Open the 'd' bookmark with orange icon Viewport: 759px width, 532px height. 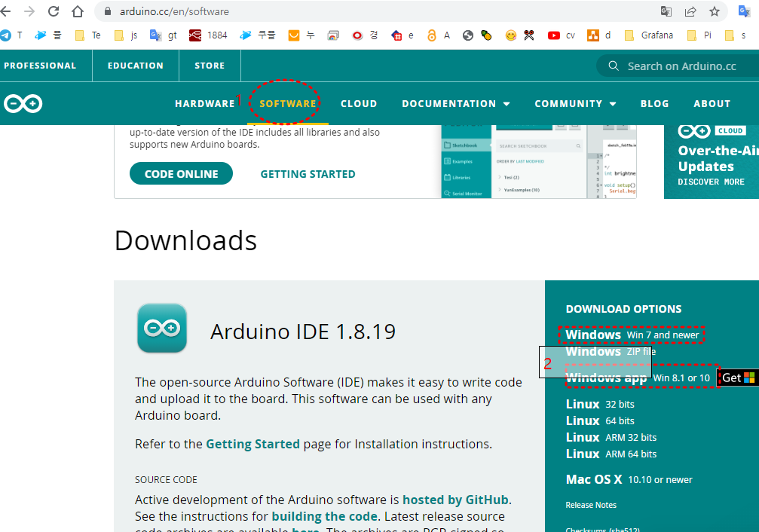tap(598, 35)
